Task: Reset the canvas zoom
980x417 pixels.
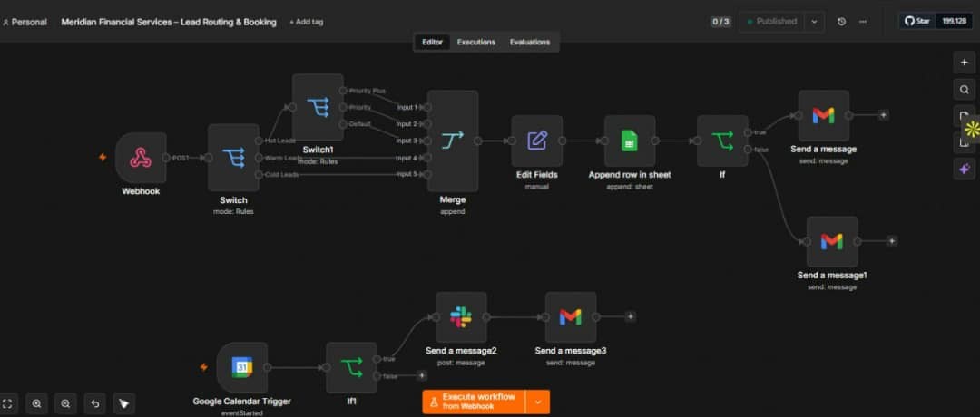Action: click(95, 404)
